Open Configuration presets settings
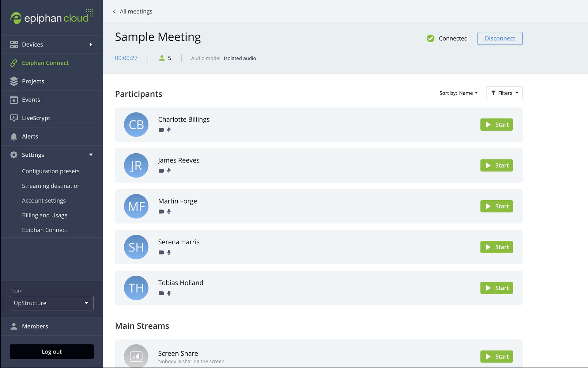 coord(51,171)
